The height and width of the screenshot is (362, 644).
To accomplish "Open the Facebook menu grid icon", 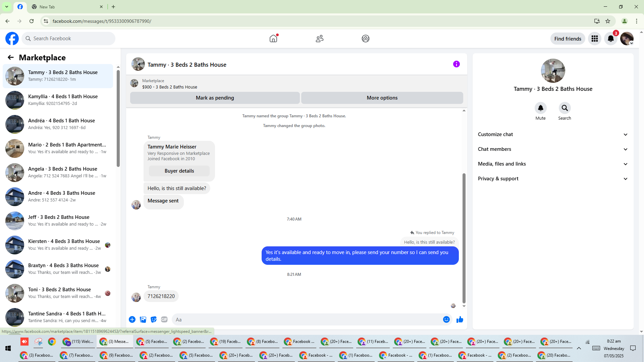I will [x=594, y=39].
